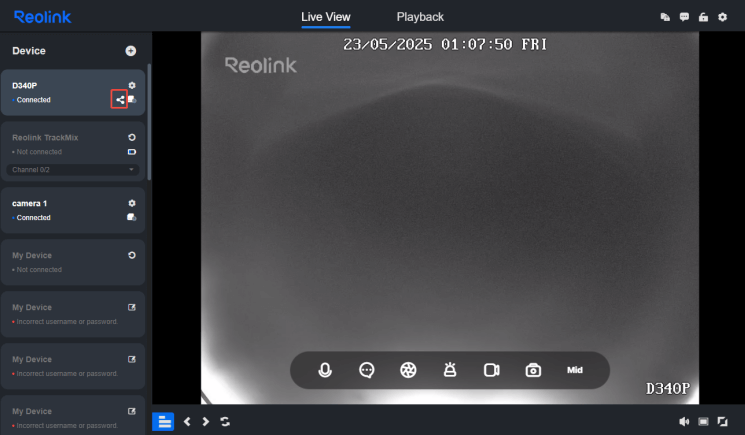Start recording with the video camera icon

tap(491, 370)
